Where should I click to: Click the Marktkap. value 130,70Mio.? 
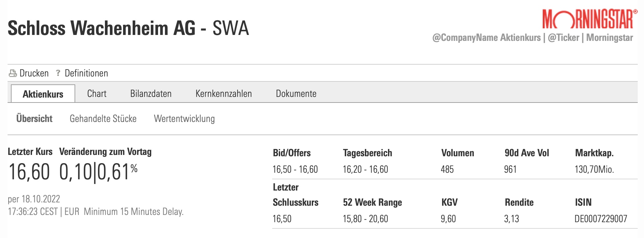pyautogui.click(x=594, y=169)
